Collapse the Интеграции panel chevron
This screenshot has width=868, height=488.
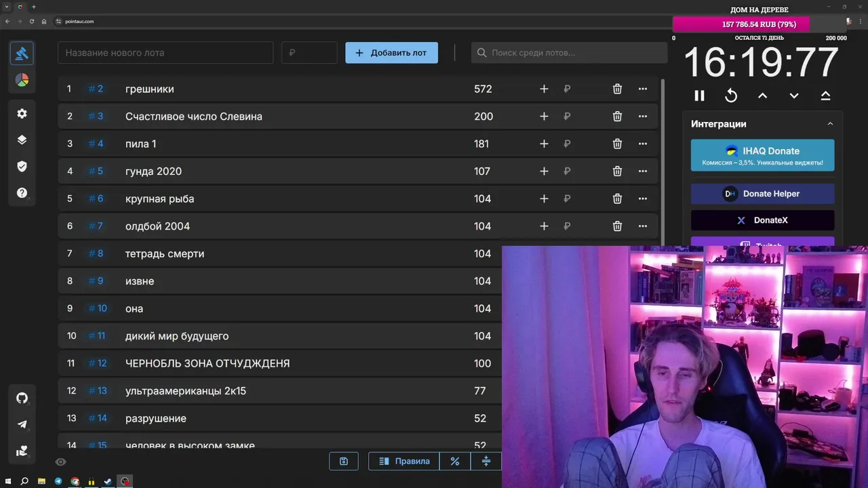click(x=830, y=124)
